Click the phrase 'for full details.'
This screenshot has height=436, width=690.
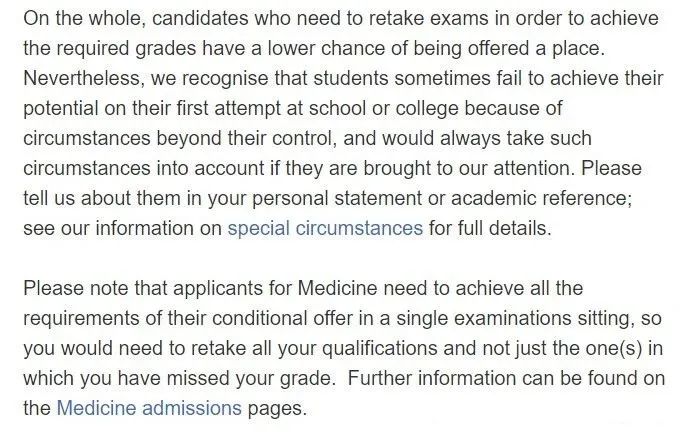pyautogui.click(x=490, y=228)
